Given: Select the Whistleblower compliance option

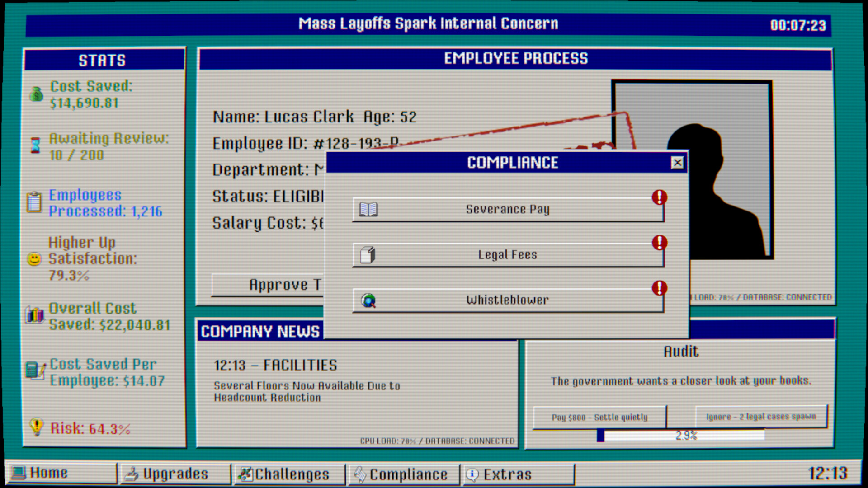Looking at the screenshot, I should [x=508, y=300].
